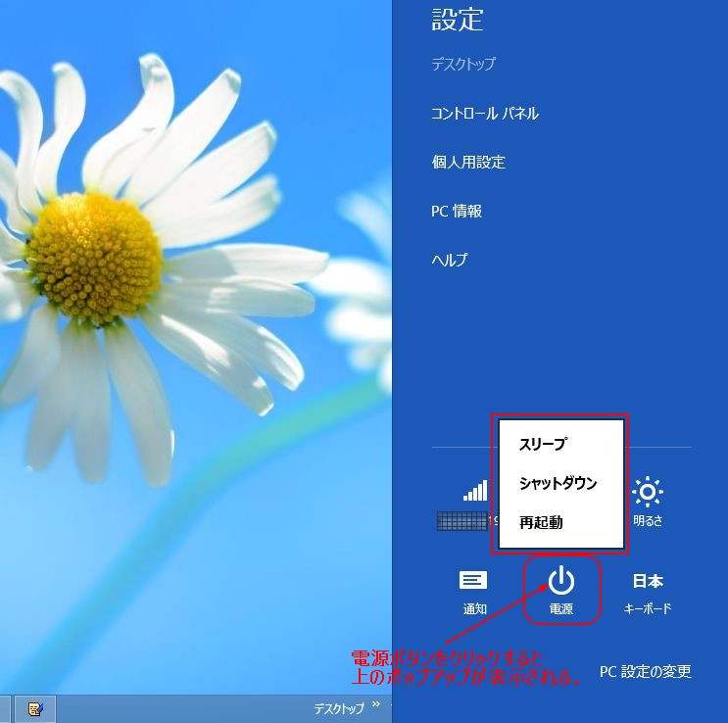Click the brightness (明るさ) sun icon
Screen dimensions: 728x723
(x=647, y=492)
